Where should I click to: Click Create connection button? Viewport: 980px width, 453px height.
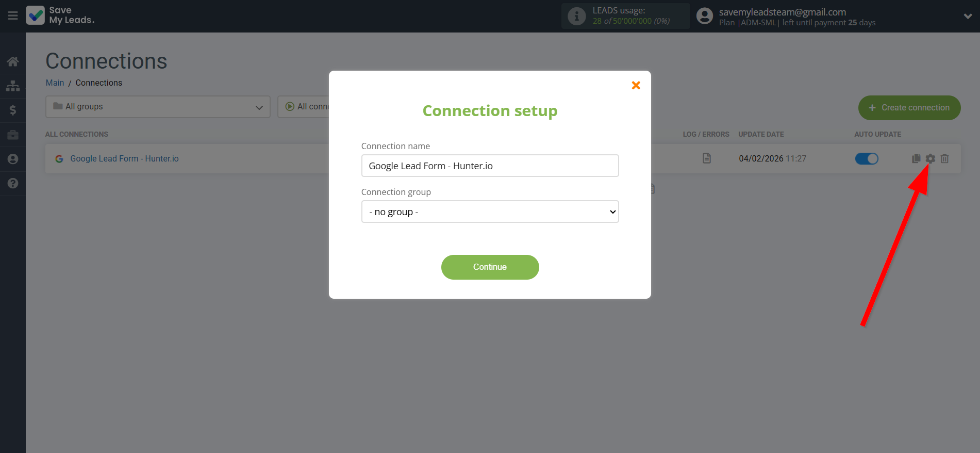click(909, 108)
